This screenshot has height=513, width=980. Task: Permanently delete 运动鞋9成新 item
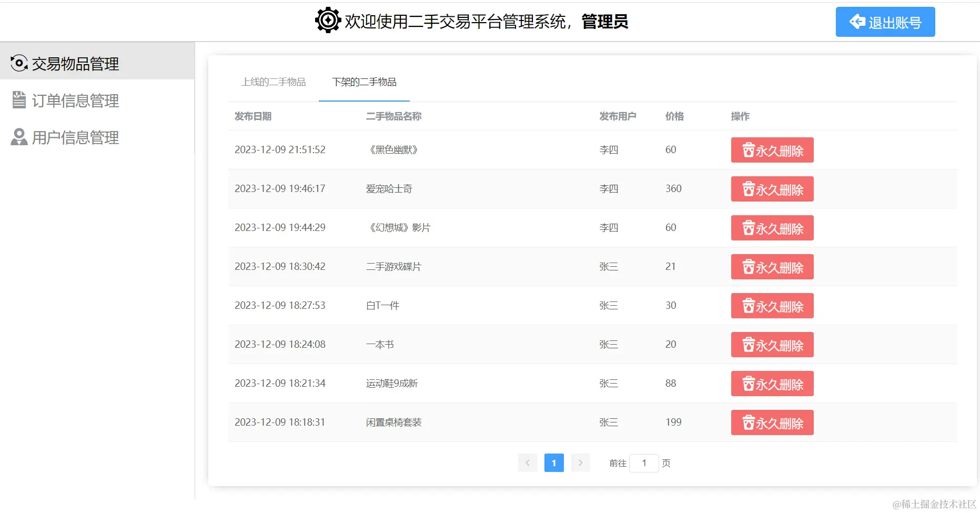772,384
